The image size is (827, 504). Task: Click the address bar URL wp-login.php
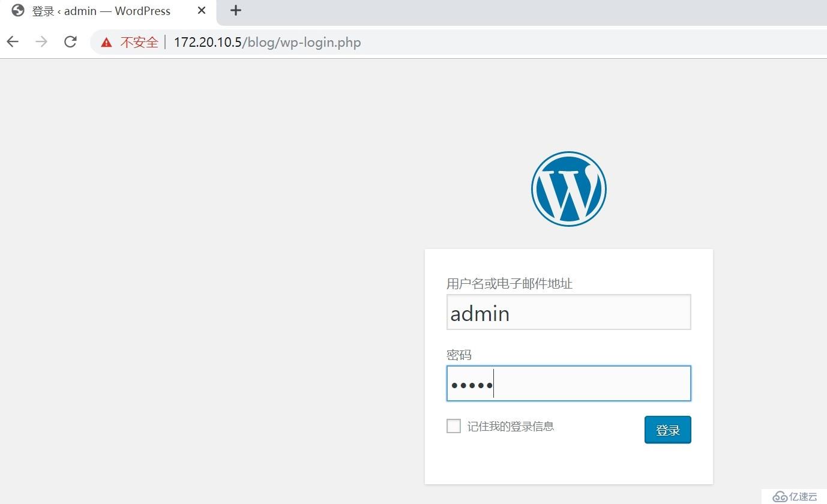pyautogui.click(x=268, y=42)
